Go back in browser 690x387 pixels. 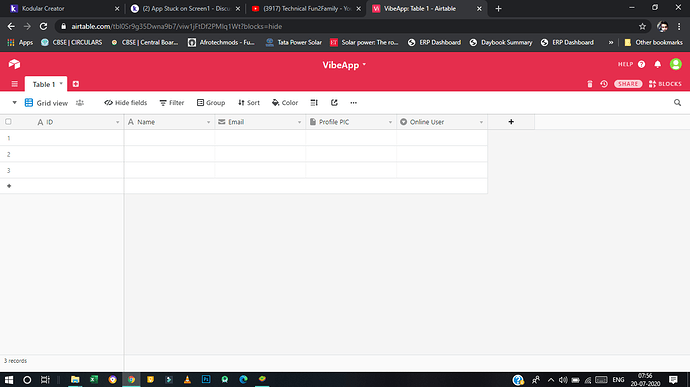11,26
